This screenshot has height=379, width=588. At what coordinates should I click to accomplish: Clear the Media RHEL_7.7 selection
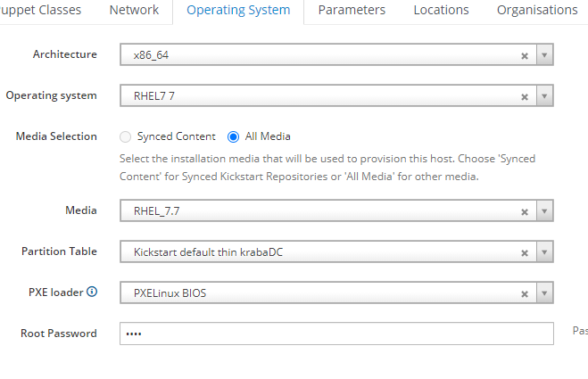[525, 212]
